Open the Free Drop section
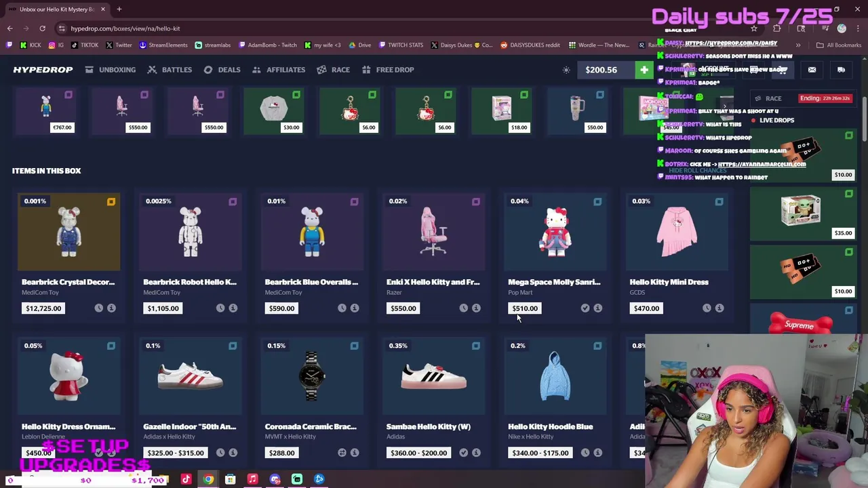Viewport: 868px width, 488px height. (x=388, y=70)
